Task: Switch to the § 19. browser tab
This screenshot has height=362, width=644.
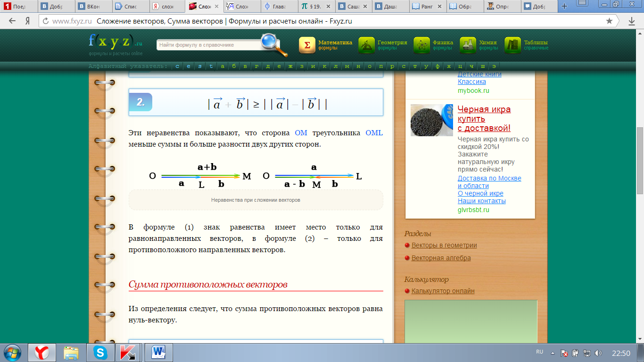Action: pos(317,7)
